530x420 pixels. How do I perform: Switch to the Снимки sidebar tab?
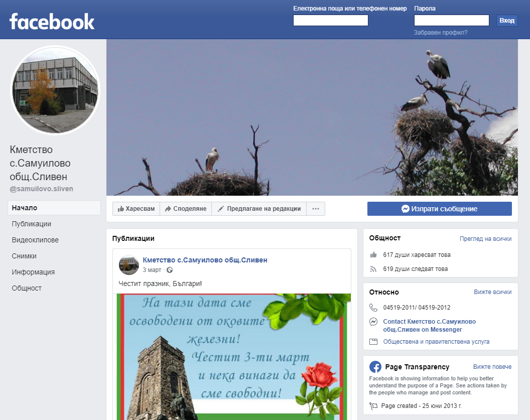pos(24,256)
